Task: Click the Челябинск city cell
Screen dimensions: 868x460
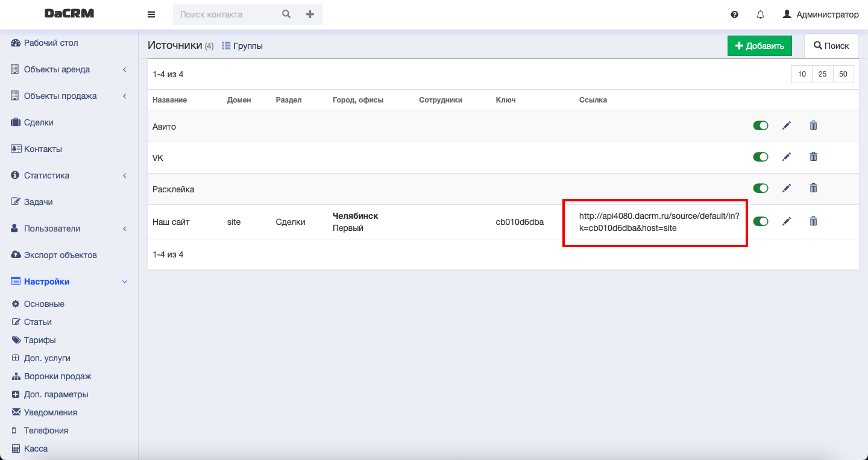Action: (x=356, y=216)
